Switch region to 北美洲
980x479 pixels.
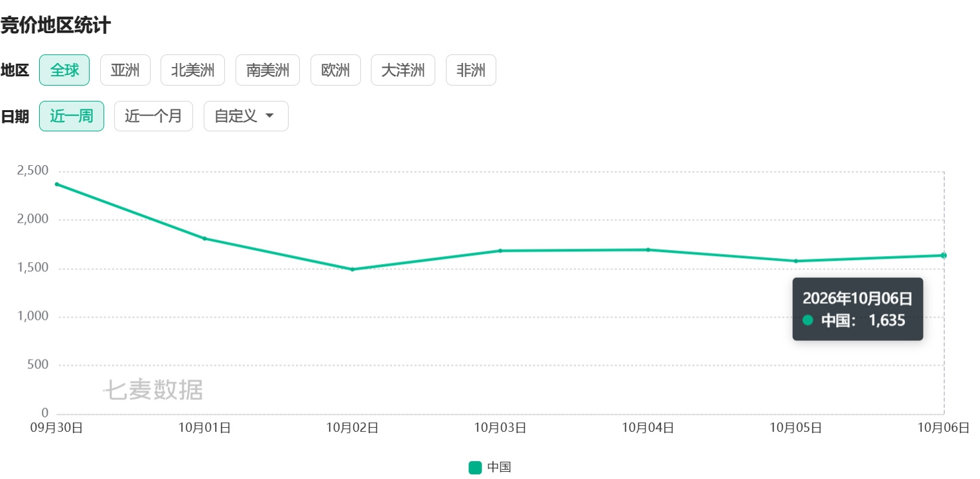click(193, 70)
